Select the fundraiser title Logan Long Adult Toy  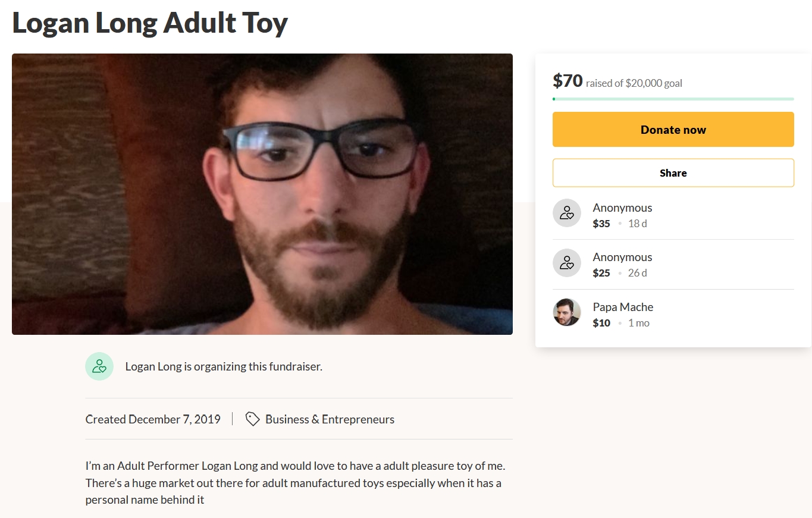[x=149, y=23]
